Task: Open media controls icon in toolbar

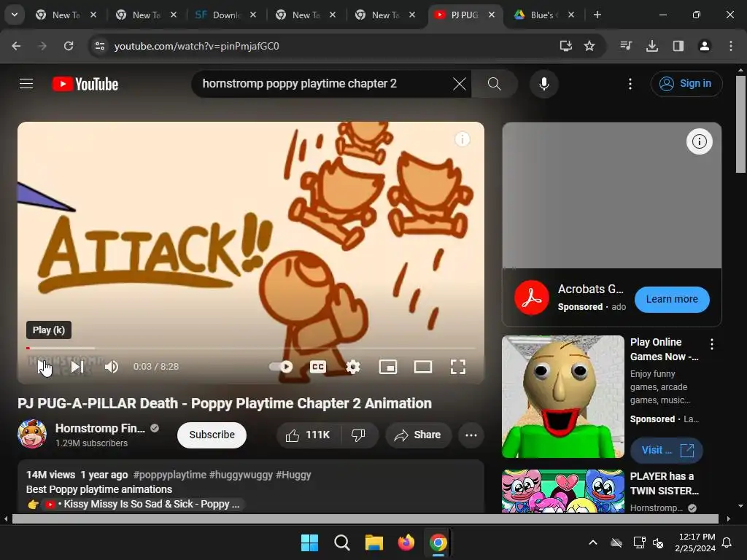Action: 626,46
